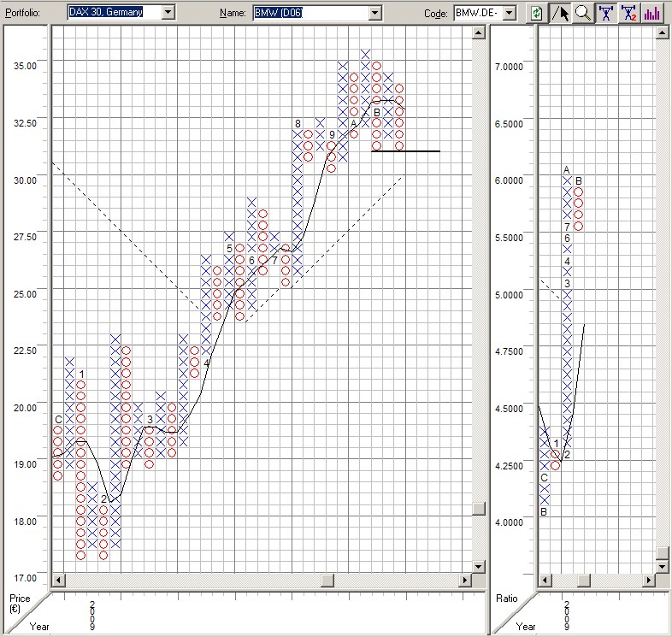672x637 pixels.
Task: Click the Code field showing BMW.DE-
Action: click(x=477, y=13)
